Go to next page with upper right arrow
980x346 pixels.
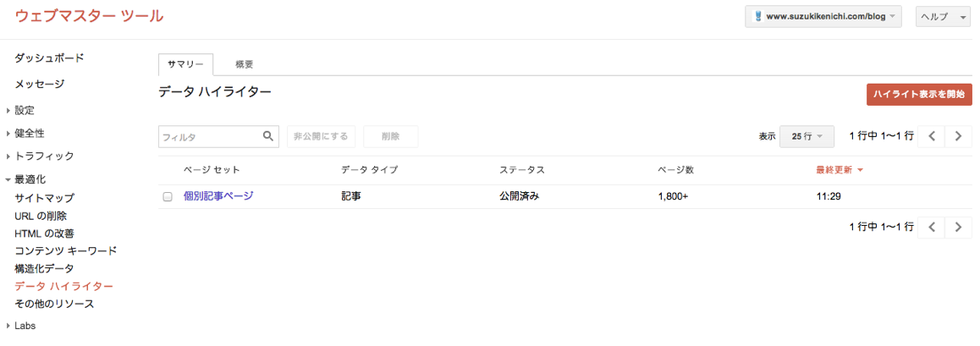(959, 136)
